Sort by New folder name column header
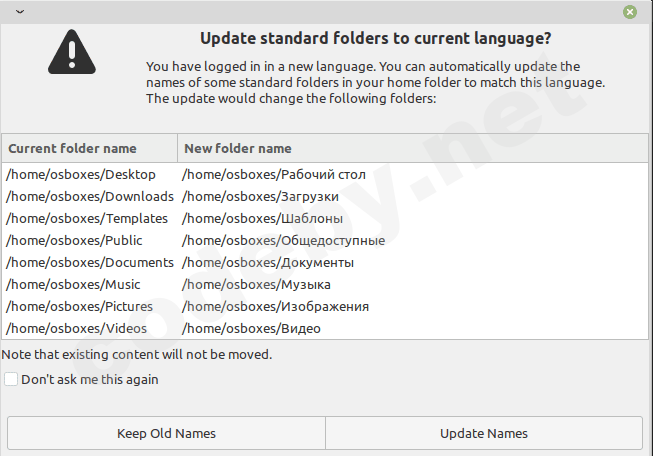 (x=238, y=148)
